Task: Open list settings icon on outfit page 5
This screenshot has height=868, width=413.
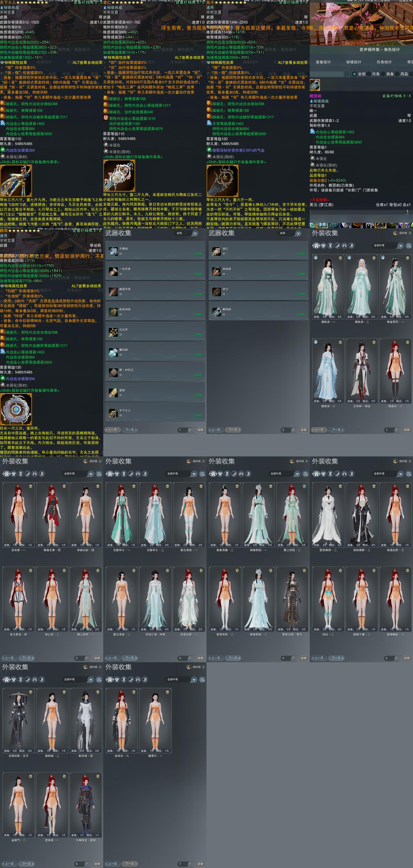Action: (x=409, y=474)
